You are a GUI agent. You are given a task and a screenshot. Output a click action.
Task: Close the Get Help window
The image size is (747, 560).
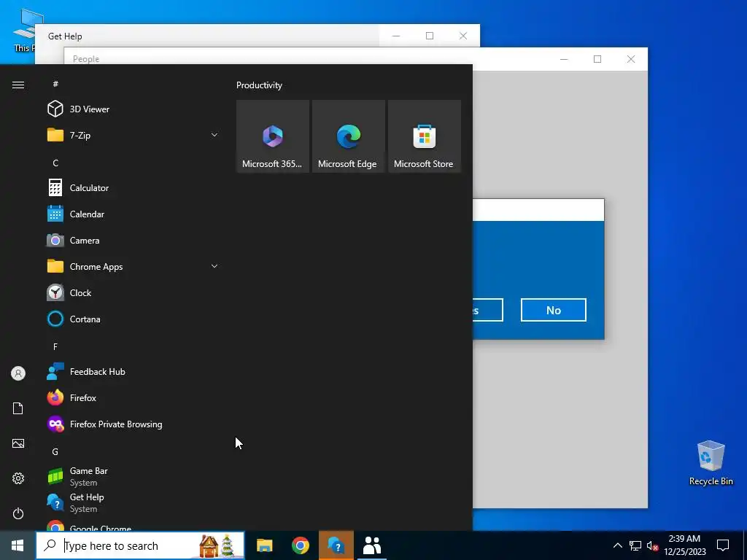pyautogui.click(x=463, y=36)
